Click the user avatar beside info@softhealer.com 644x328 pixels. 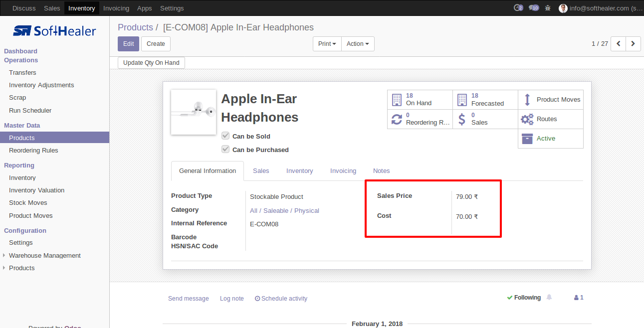[563, 8]
